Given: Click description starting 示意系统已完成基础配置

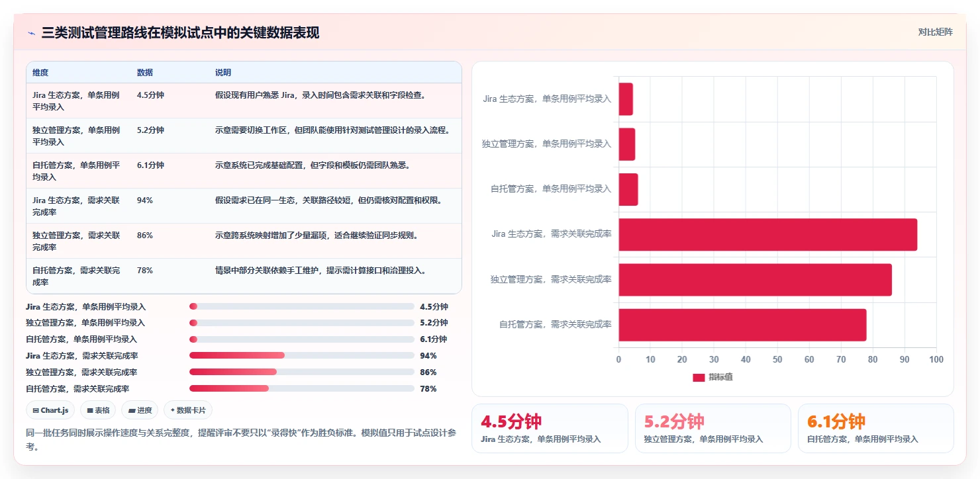Looking at the screenshot, I should coord(313,165).
